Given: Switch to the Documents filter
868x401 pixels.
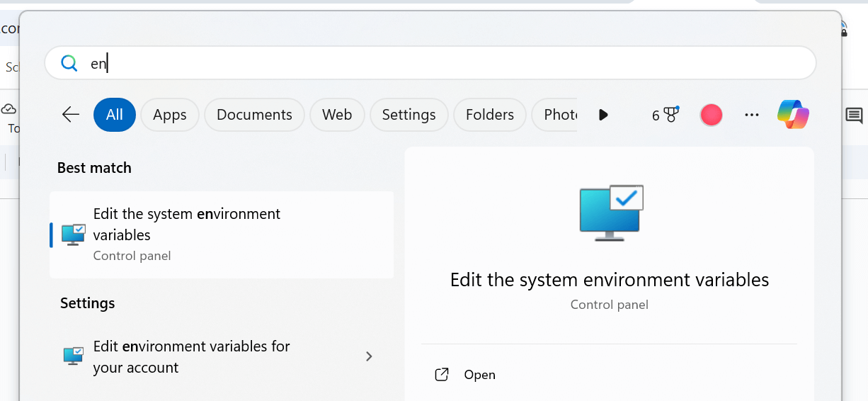Looking at the screenshot, I should [x=254, y=115].
